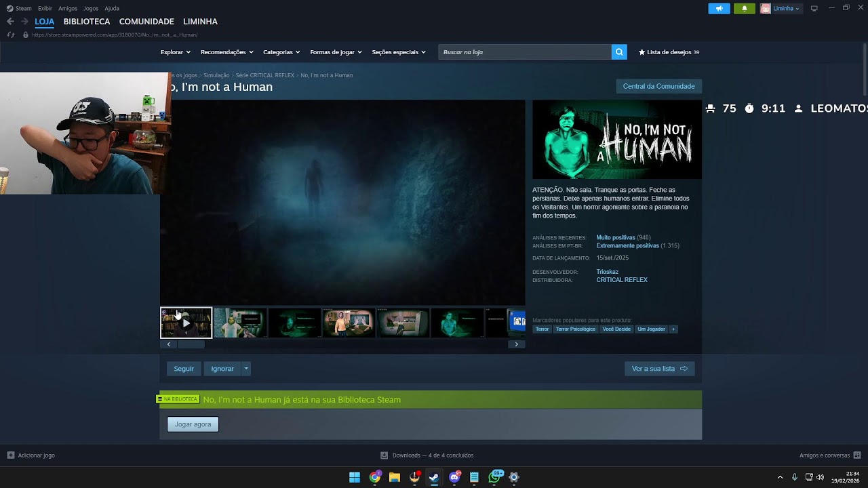The image size is (868, 488).
Task: Open the volume control in the system tray
Action: click(820, 477)
